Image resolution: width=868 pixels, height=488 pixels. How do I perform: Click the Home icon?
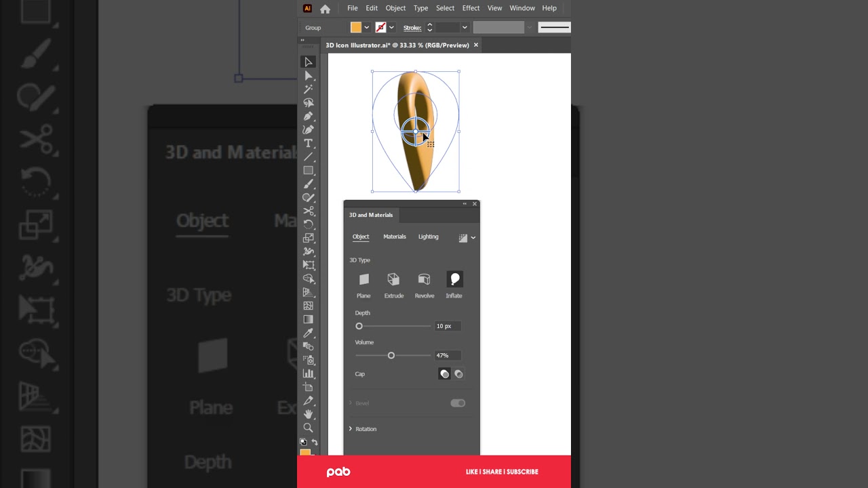point(325,9)
